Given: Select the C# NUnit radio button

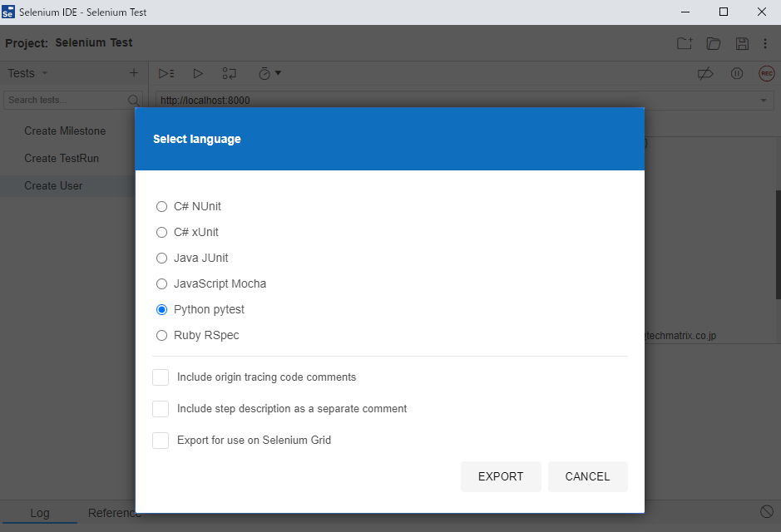Looking at the screenshot, I should click(x=161, y=206).
